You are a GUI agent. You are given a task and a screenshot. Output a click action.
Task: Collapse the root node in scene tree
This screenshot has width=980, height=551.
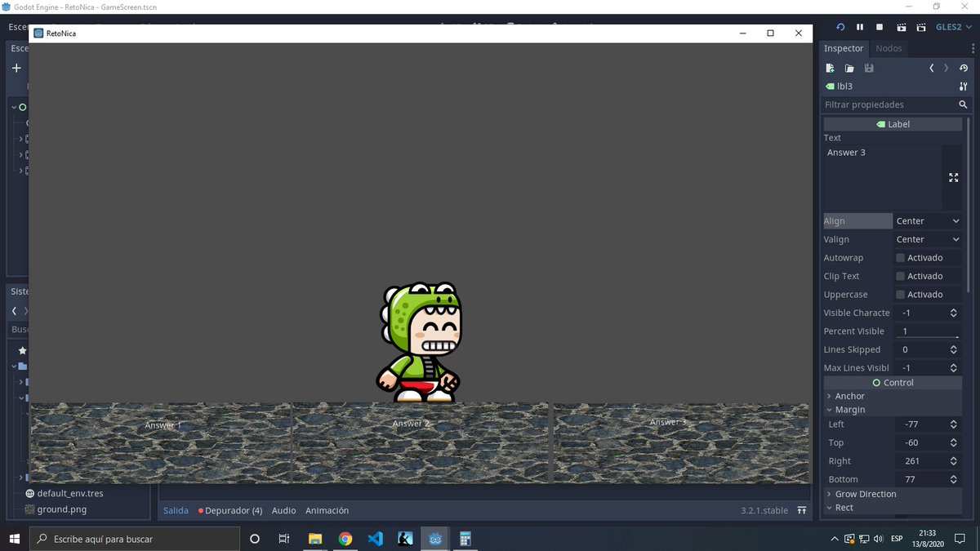coord(14,107)
